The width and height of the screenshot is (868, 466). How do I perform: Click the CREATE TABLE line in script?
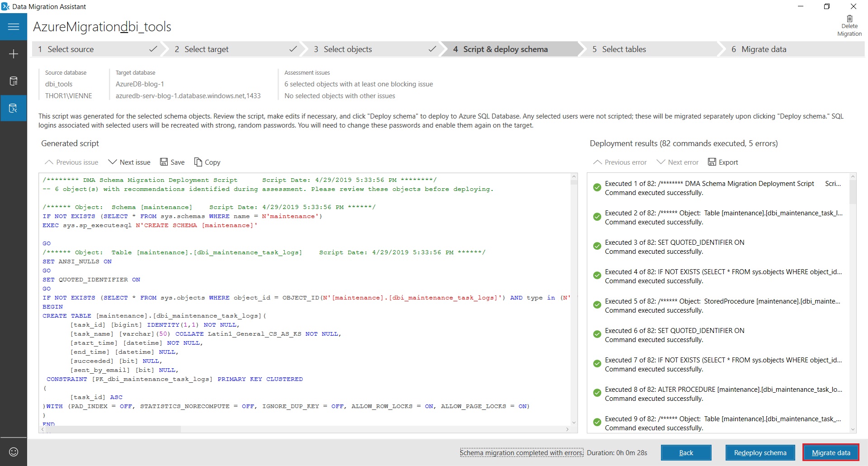154,316
